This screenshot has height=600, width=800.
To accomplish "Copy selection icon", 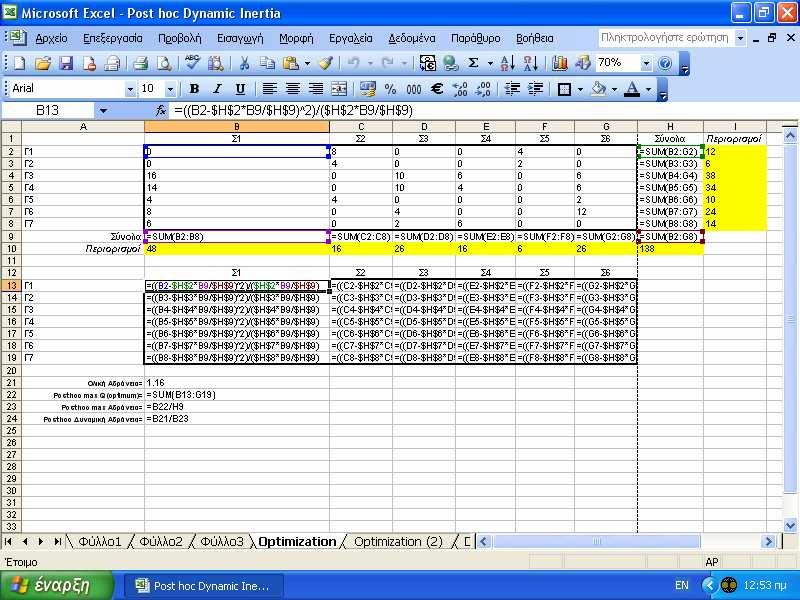I will pyautogui.click(x=267, y=63).
